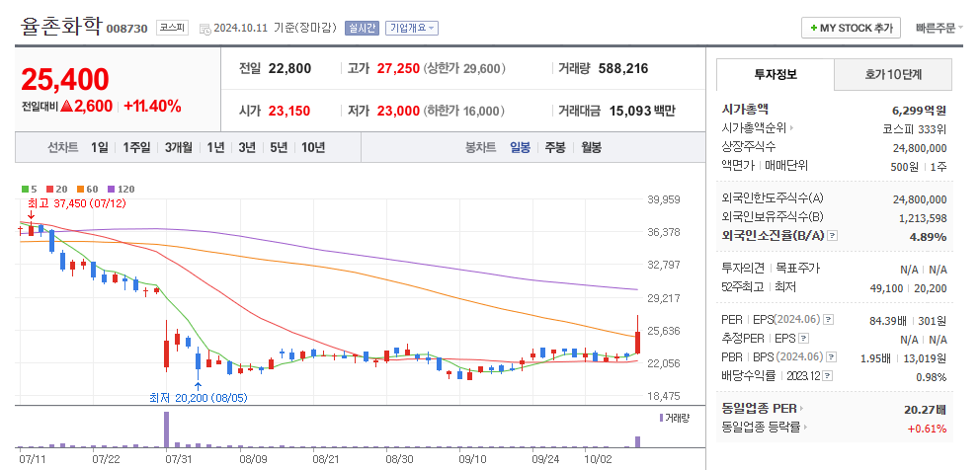Open the 동일업종 PER link
Viewport: 980px width, 470px height.
click(x=760, y=409)
